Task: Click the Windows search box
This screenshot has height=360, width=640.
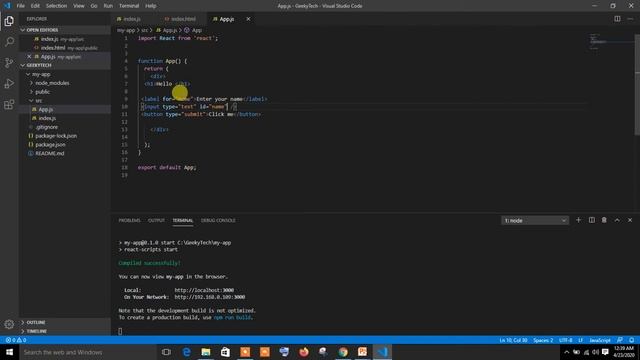Action: coord(87,352)
